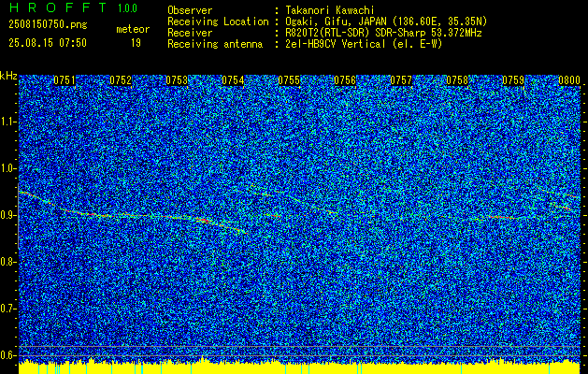The width and height of the screenshot is (588, 374).
Task: Click the 0758 time marker
Action: point(457,80)
